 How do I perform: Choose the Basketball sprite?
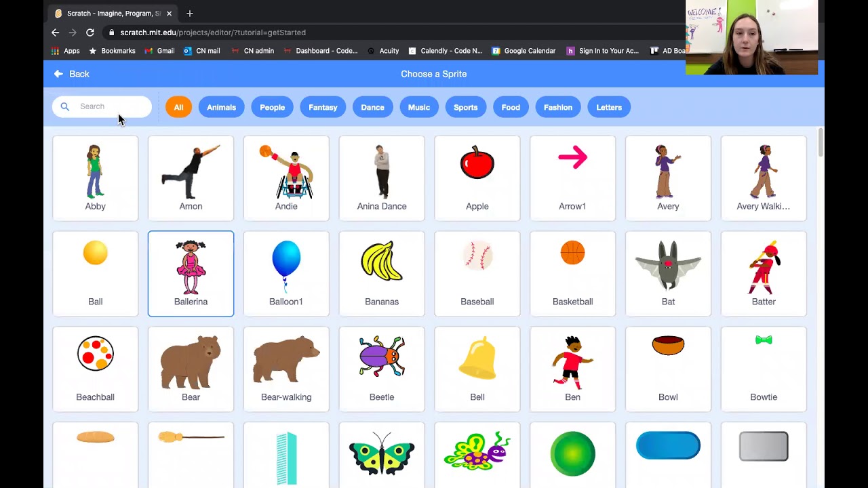(x=572, y=274)
